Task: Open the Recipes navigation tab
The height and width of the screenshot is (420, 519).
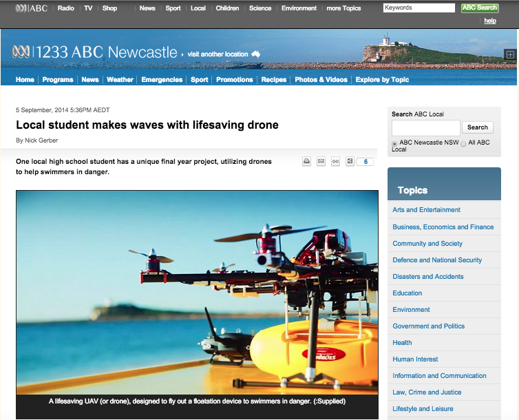Action: 274,80
